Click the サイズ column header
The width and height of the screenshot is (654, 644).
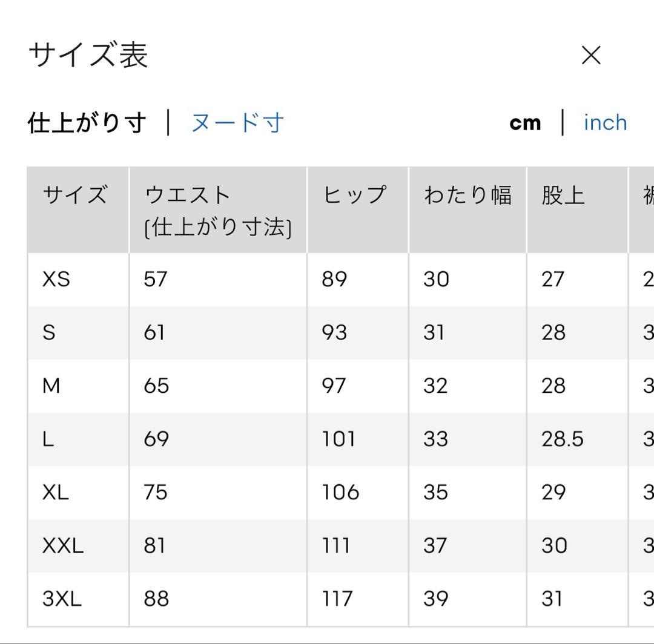pos(75,195)
